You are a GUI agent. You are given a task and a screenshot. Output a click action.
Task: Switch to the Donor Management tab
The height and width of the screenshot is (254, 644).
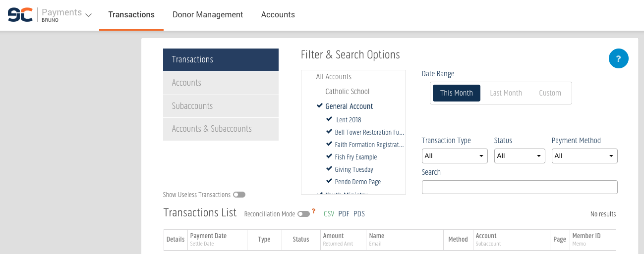coord(208,15)
